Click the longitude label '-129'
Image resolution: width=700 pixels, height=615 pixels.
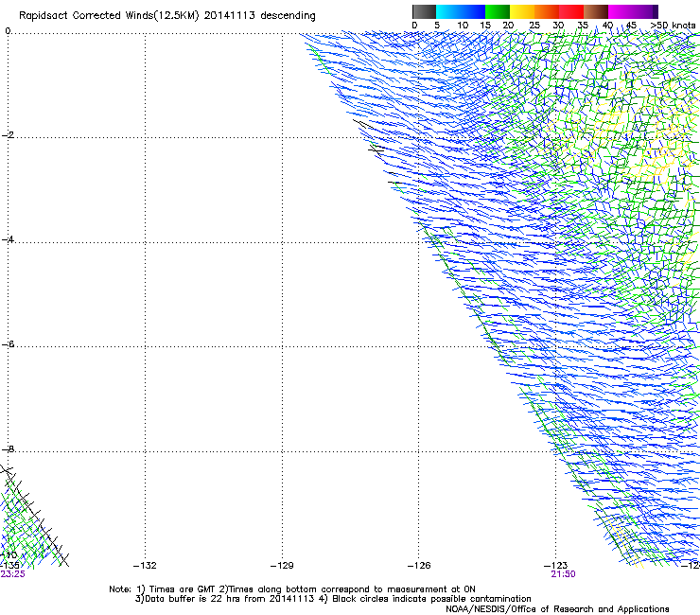pos(282,566)
